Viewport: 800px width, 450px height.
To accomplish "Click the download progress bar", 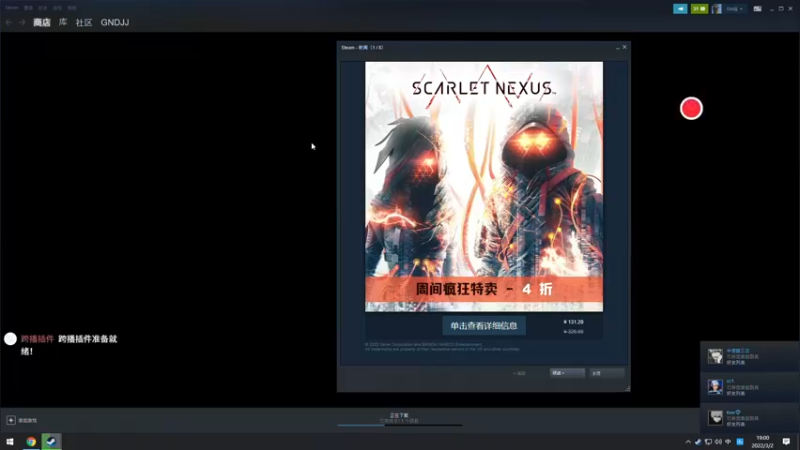I will coord(399,424).
